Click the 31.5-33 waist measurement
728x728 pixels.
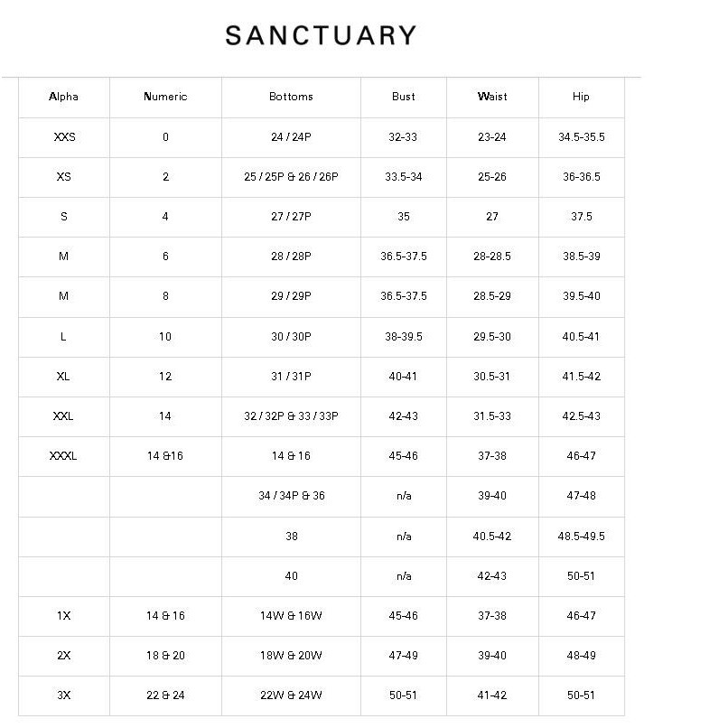pyautogui.click(x=492, y=416)
